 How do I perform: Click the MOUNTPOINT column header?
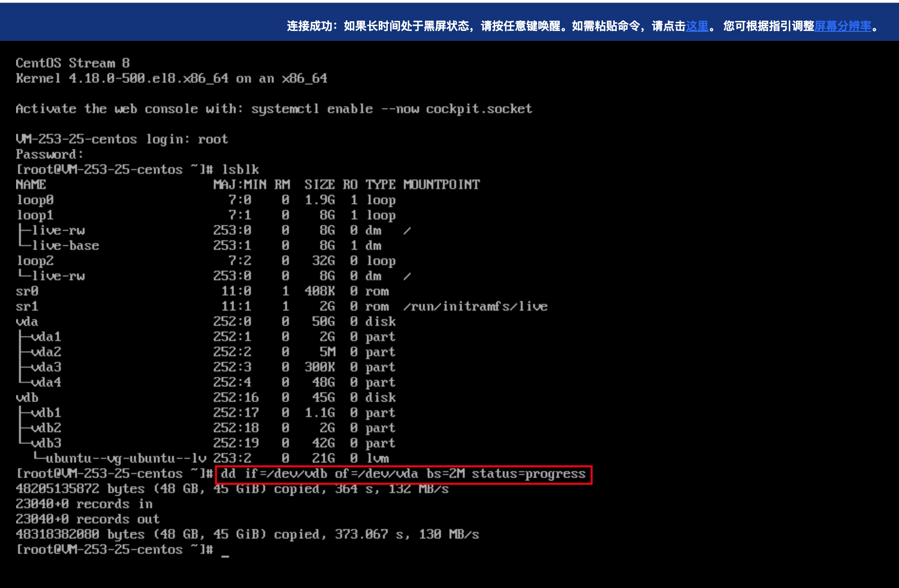coord(441,185)
